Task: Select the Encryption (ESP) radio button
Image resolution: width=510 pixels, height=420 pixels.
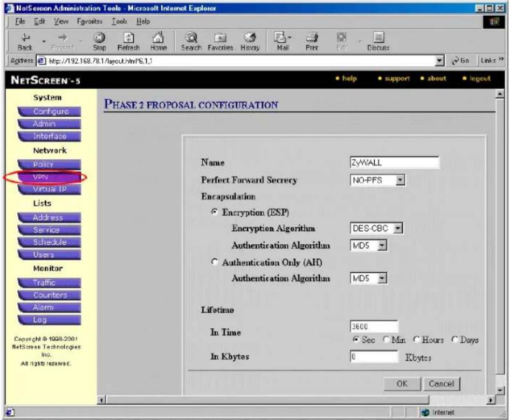Action: tap(215, 212)
